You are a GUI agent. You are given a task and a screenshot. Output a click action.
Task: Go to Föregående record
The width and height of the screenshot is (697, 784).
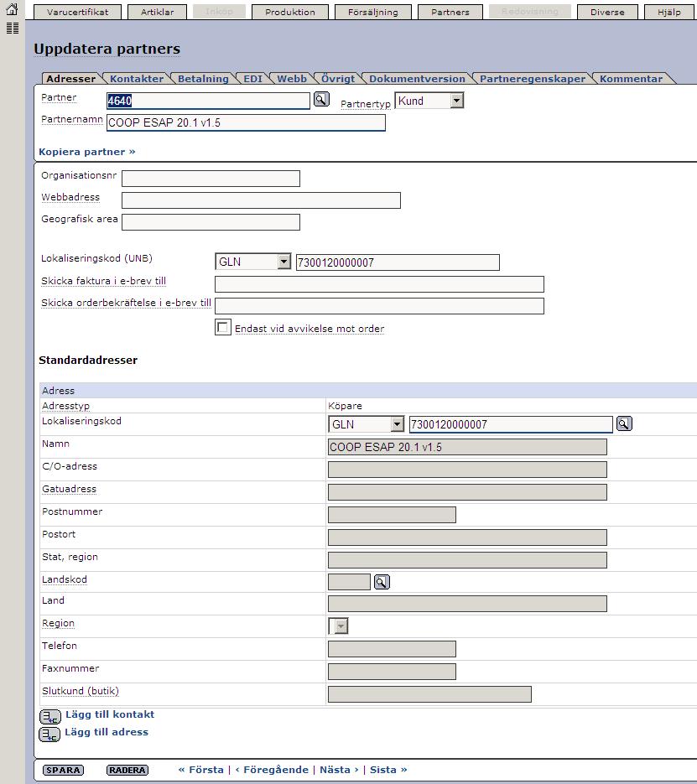pyautogui.click(x=272, y=770)
